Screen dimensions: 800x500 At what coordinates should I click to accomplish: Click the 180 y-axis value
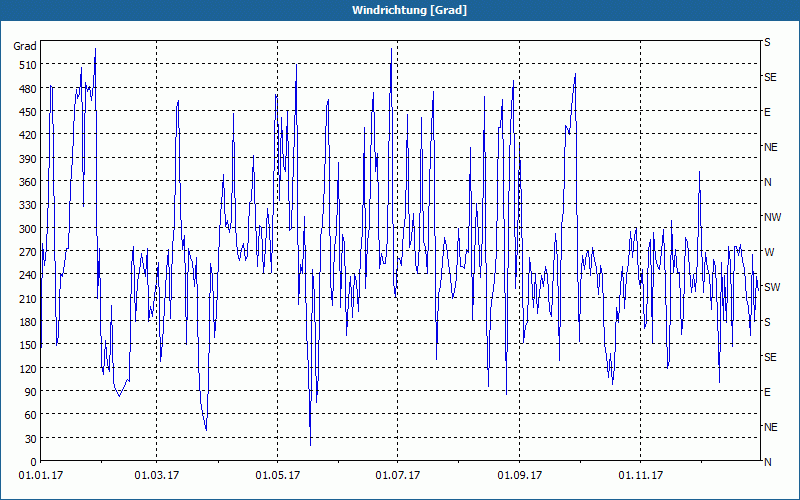(28, 322)
